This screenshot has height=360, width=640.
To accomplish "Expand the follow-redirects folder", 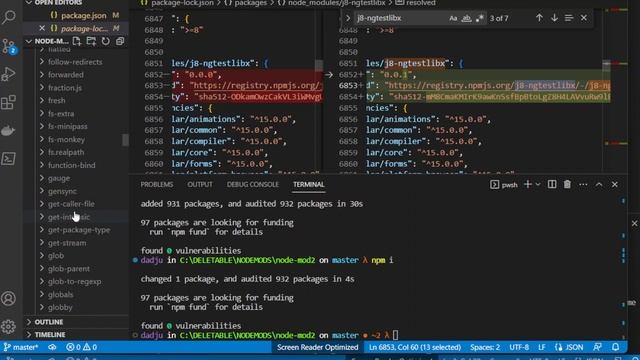I will coord(76,62).
